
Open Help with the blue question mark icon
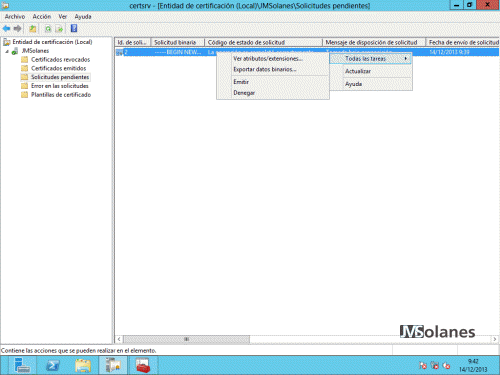point(74,29)
